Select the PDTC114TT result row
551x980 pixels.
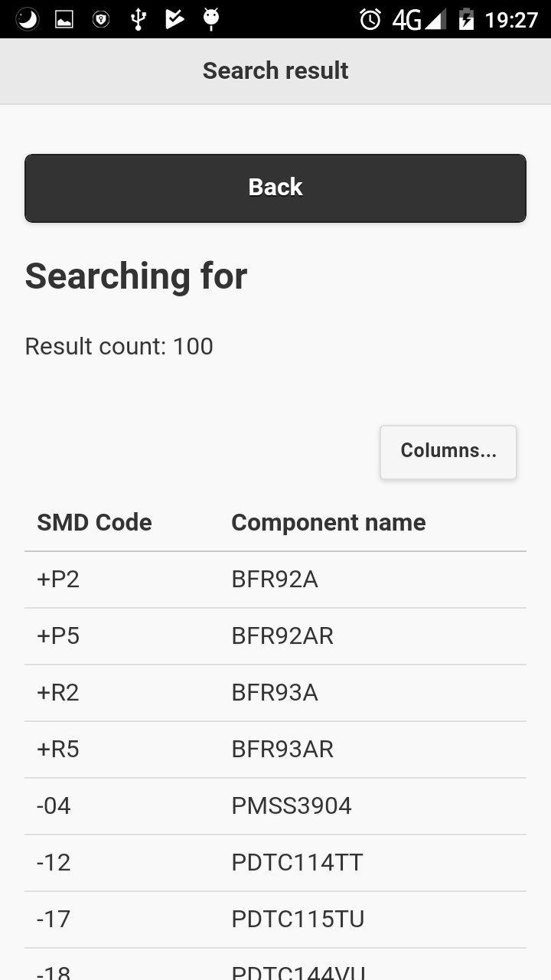click(275, 863)
